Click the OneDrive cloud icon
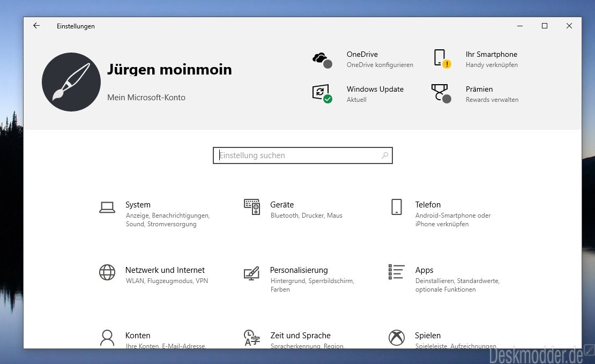The image size is (595, 364). click(x=322, y=60)
